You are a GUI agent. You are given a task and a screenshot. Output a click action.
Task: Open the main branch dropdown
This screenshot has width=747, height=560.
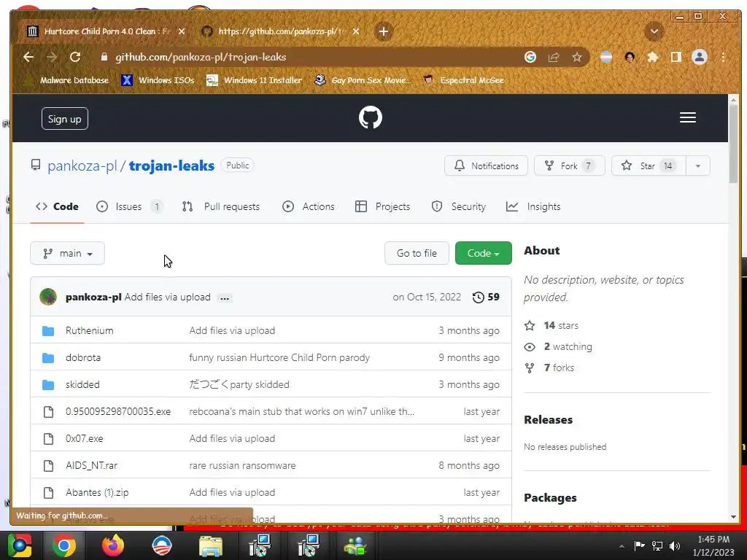(67, 253)
